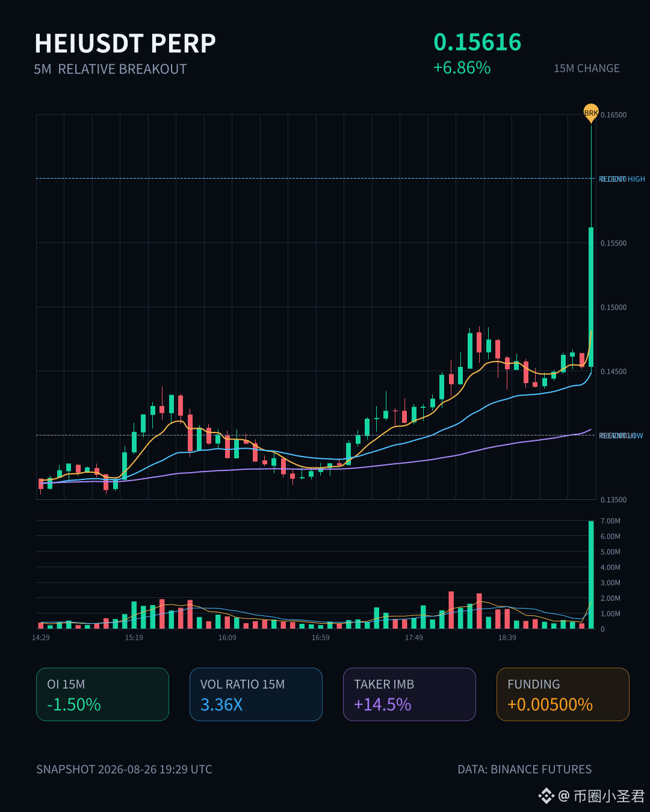650x812 pixels.
Task: Click the 14:29 time axis label
Action: [41, 638]
